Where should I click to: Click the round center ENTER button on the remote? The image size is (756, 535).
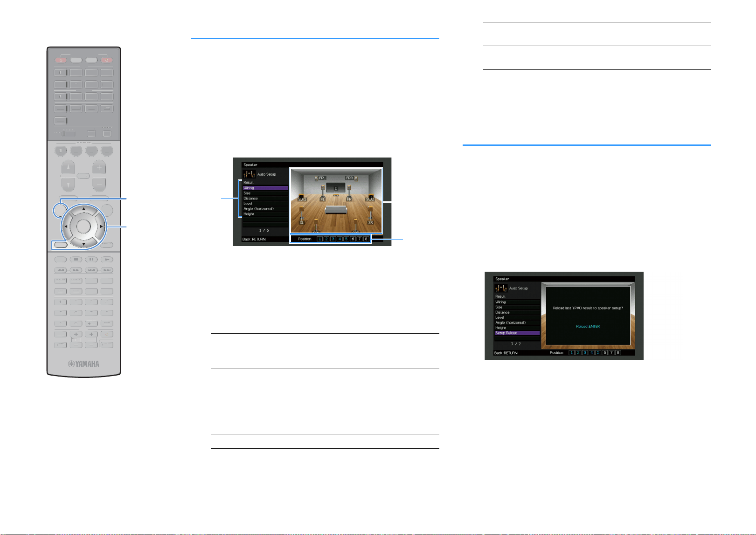tap(83, 226)
